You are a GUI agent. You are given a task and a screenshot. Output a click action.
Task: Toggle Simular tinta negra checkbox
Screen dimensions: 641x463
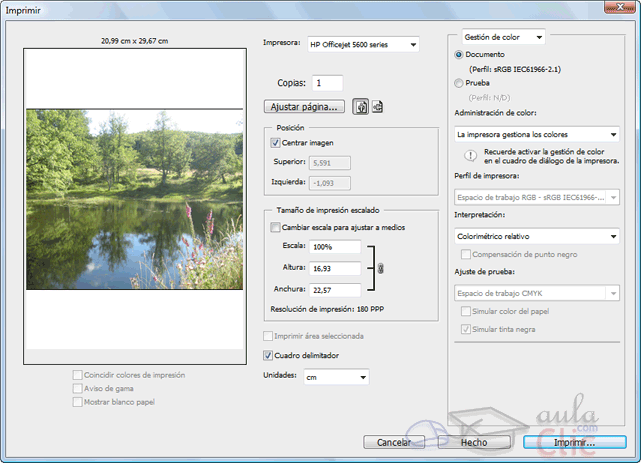pyautogui.click(x=465, y=329)
